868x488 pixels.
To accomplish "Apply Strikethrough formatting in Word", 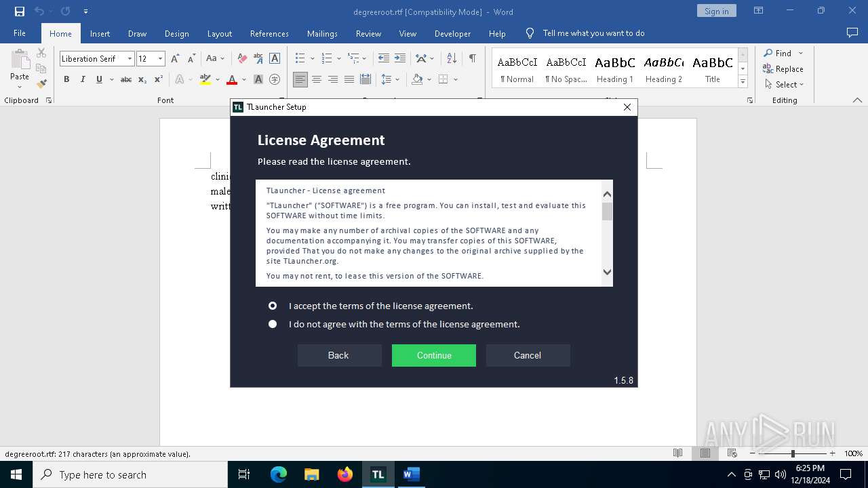I will [126, 79].
